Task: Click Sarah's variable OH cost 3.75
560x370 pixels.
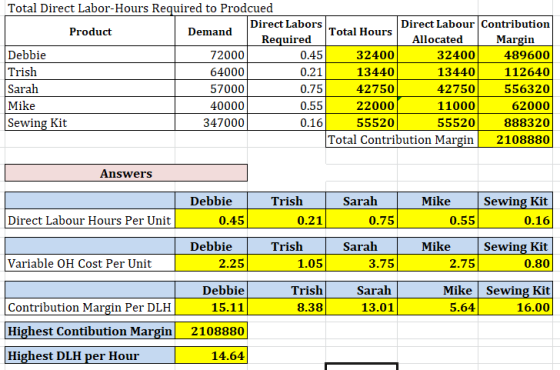Action: [361, 263]
